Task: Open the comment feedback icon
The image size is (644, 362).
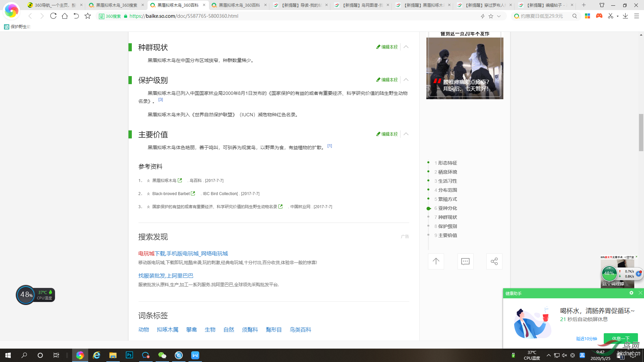Action: pyautogui.click(x=465, y=261)
